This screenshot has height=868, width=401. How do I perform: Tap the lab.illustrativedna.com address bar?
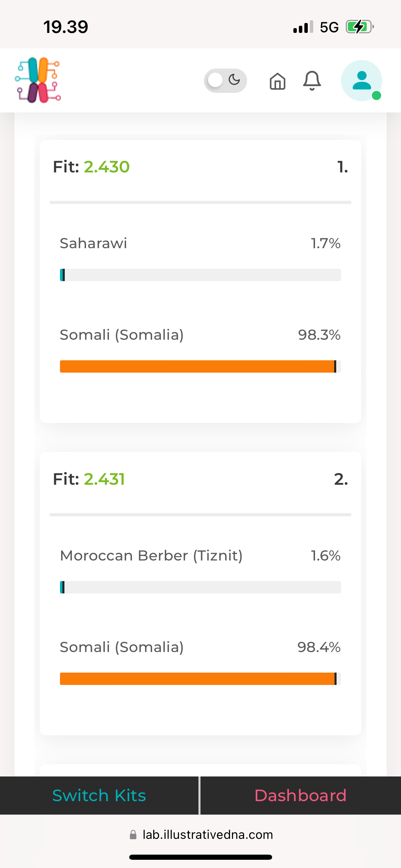click(208, 834)
